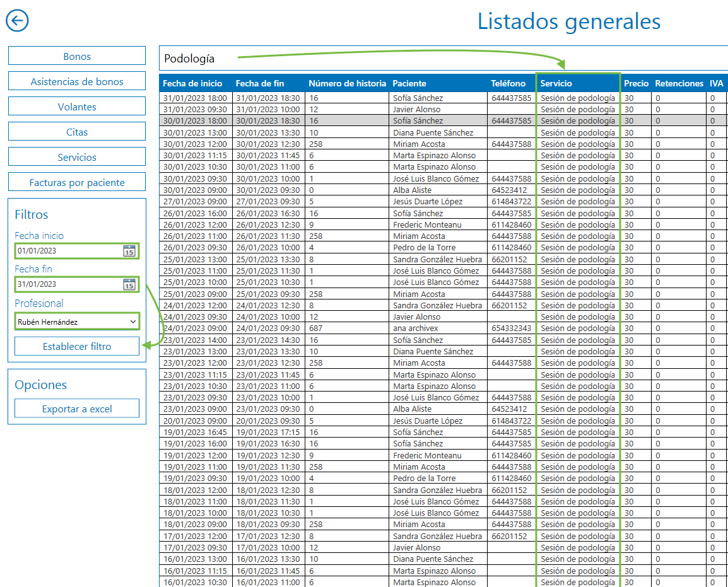Click Exportar a excel button
Screen dimensions: 728x587
pos(77,409)
